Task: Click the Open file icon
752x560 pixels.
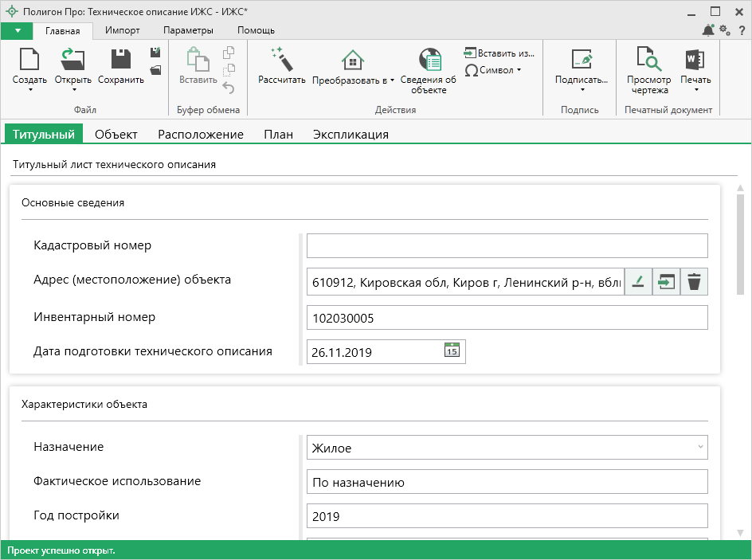Action: 72,61
